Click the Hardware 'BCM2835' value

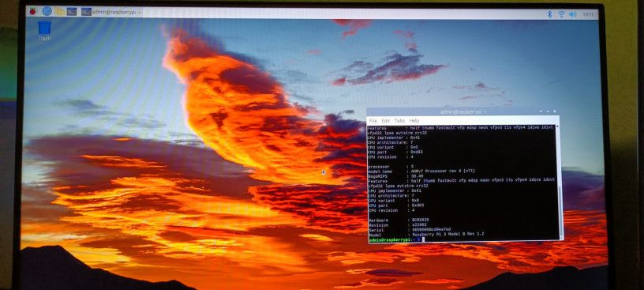(421, 220)
